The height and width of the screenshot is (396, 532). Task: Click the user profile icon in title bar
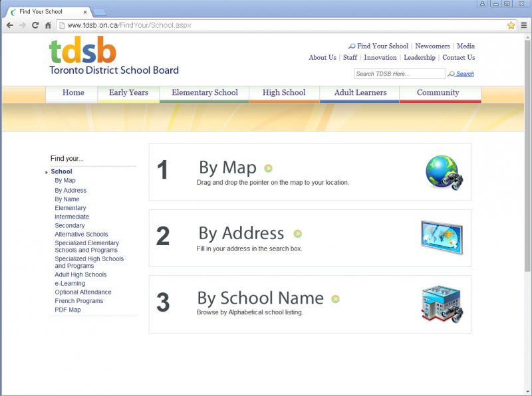click(x=482, y=4)
